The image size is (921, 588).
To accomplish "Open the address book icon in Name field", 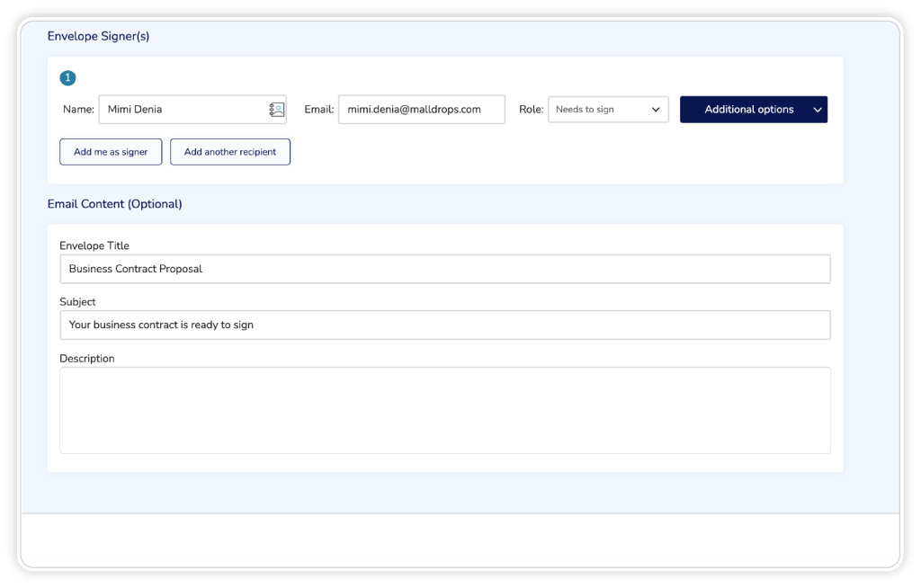I will [276, 110].
